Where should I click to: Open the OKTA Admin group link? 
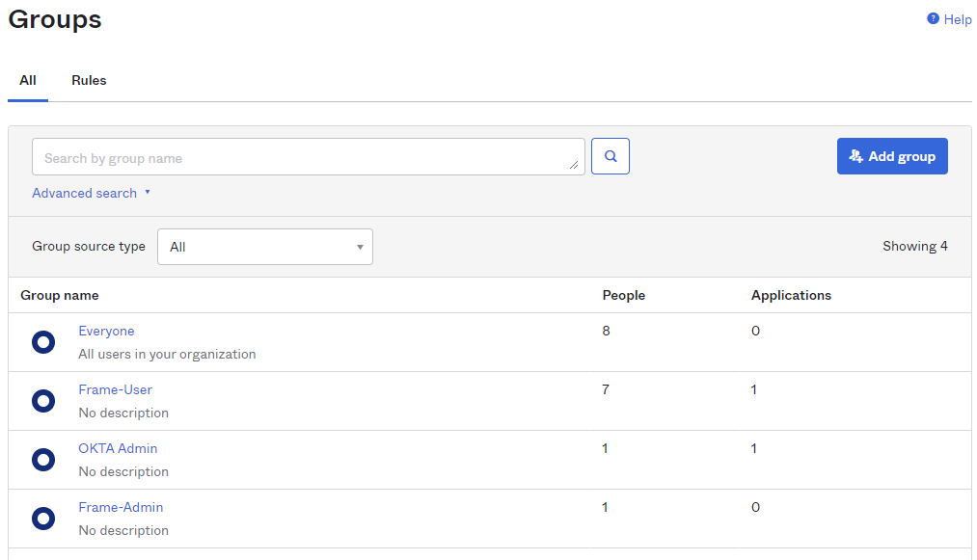point(118,448)
